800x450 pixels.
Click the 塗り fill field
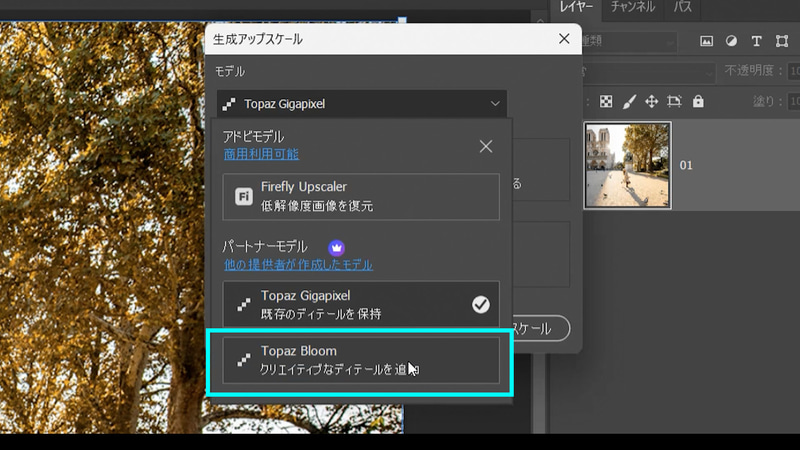793,102
